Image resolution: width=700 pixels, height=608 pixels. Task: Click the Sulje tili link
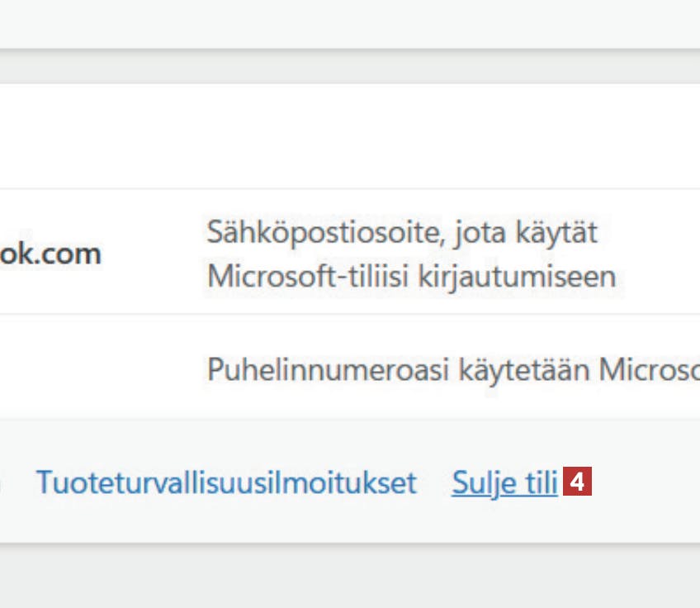[504, 483]
